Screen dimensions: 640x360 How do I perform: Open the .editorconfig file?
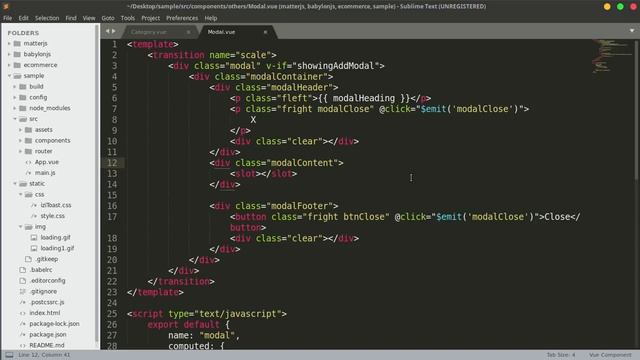[x=47, y=281]
